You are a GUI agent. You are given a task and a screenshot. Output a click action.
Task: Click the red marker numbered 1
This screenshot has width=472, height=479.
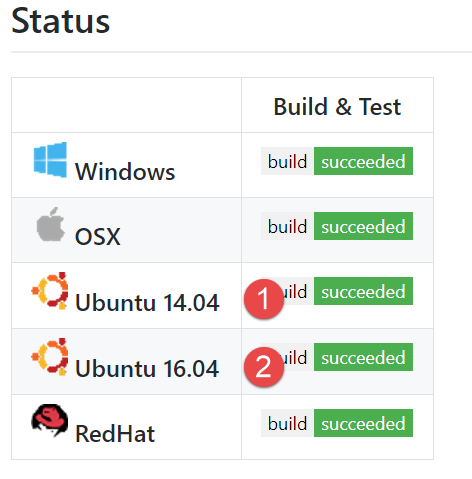[264, 299]
